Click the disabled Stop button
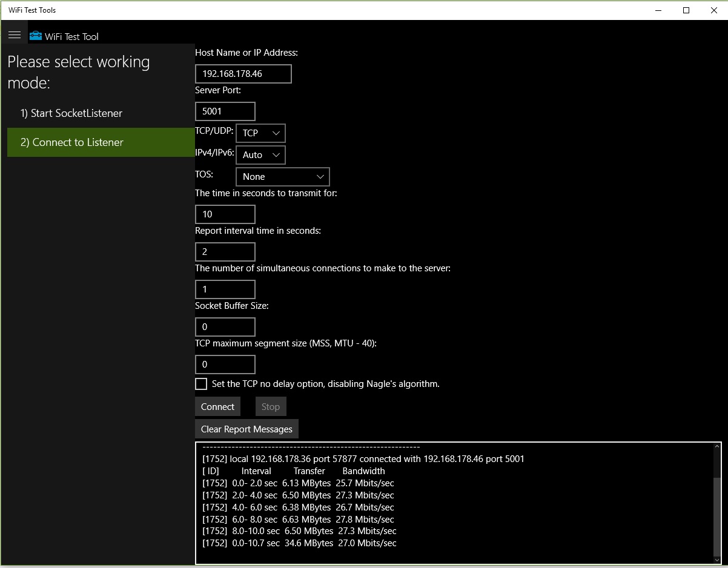Screen dimensions: 728x568 tap(271, 407)
